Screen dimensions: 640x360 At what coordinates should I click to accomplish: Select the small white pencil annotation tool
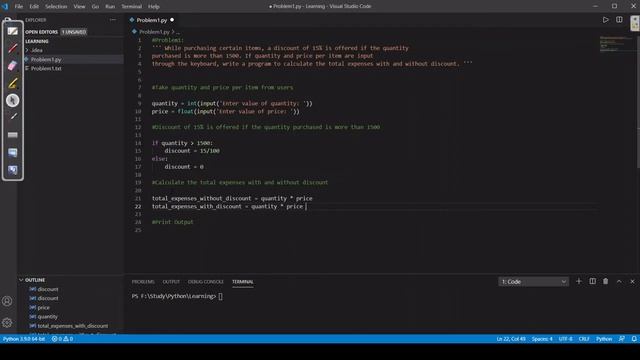tap(13, 117)
